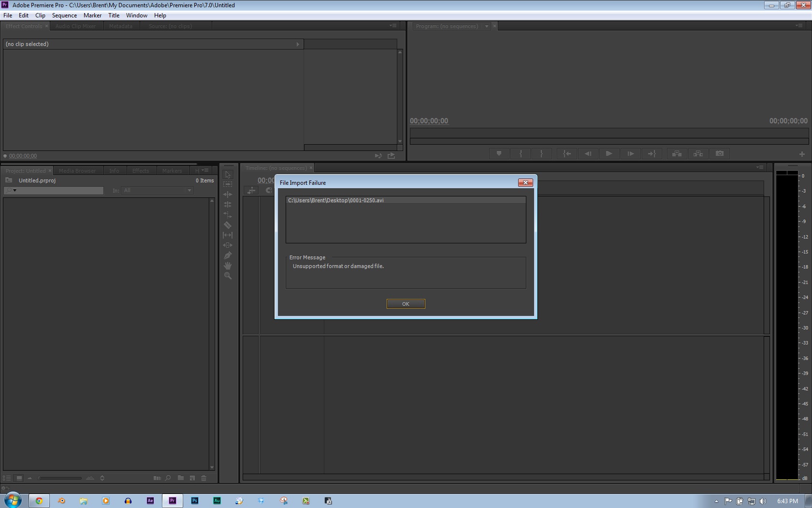The height and width of the screenshot is (508, 812).
Task: Toggle Snap magnet in Timeline
Action: [x=268, y=191]
